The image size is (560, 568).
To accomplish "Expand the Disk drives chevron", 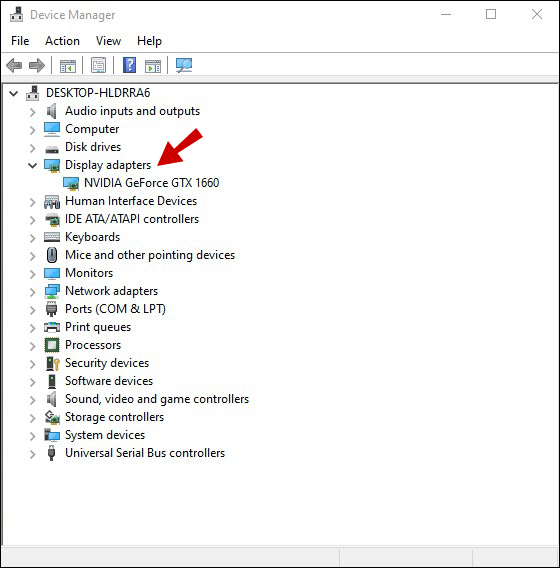I will [33, 148].
